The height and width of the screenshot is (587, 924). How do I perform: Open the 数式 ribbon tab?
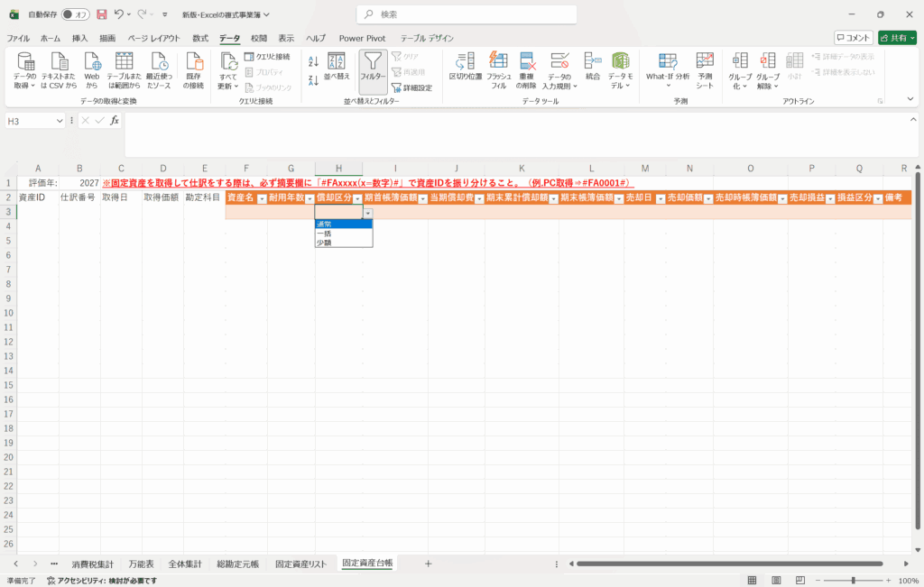[200, 38]
